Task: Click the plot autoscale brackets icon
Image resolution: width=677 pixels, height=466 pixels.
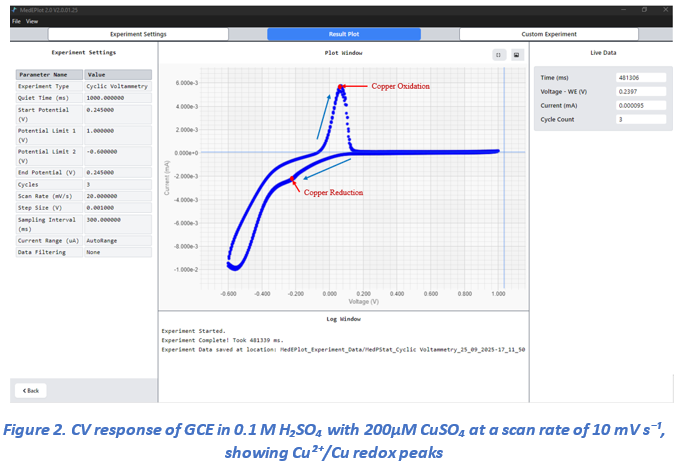Action: [x=497, y=55]
